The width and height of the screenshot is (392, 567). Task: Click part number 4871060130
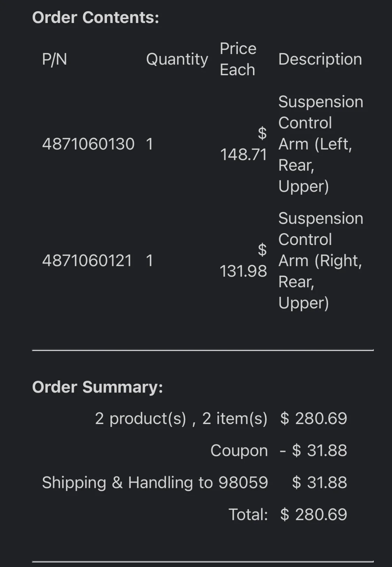(x=88, y=144)
